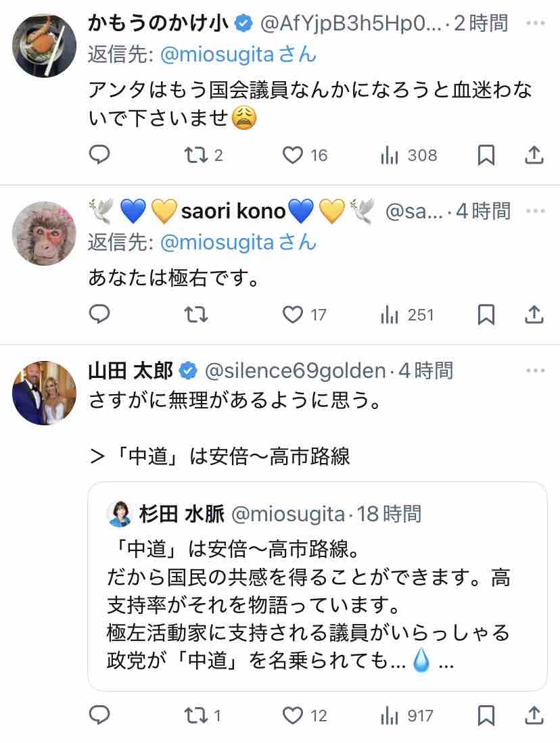Screen dimensions: 560x743
Task: Open more options on saori kono's tweet
Action: pyautogui.click(x=535, y=211)
